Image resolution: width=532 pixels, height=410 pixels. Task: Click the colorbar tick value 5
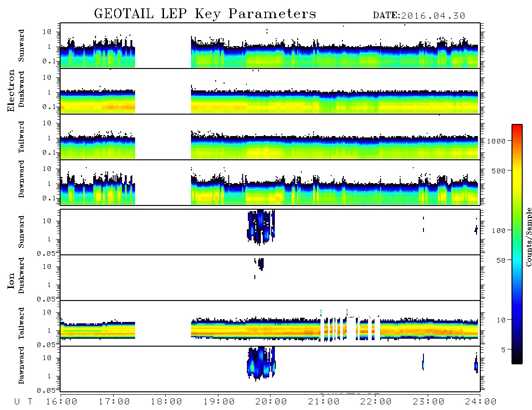click(503, 350)
